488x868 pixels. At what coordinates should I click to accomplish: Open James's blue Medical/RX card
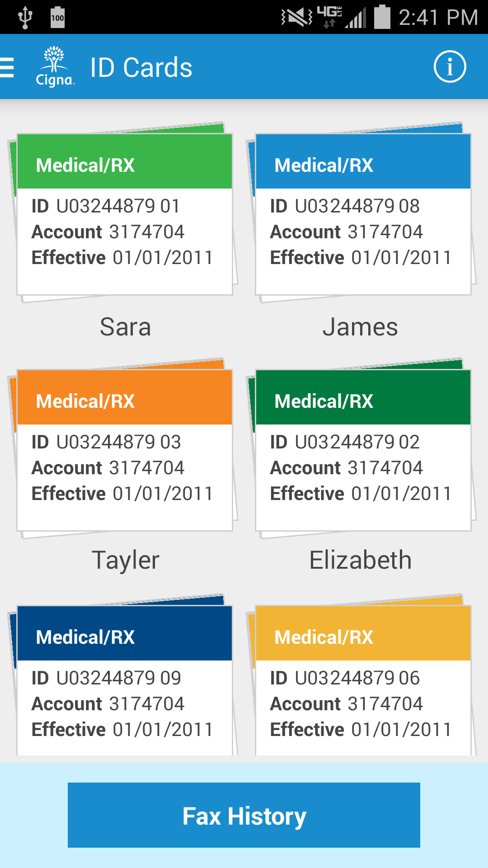(x=363, y=214)
